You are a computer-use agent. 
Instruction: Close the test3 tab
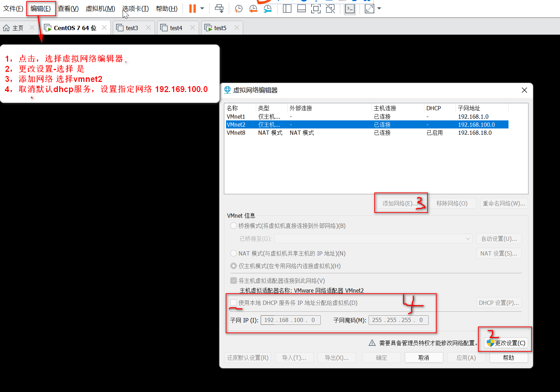click(148, 28)
